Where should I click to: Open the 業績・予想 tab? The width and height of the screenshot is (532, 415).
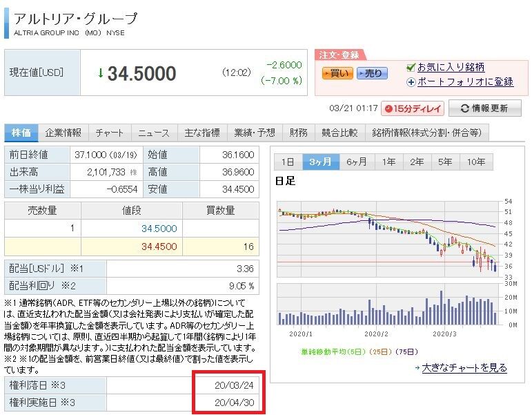[x=255, y=133]
